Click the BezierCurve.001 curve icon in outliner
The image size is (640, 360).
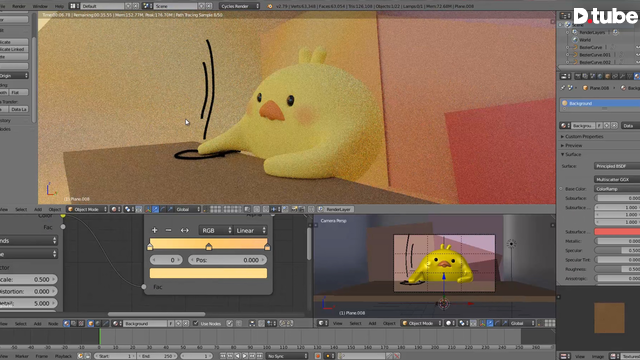(576, 55)
